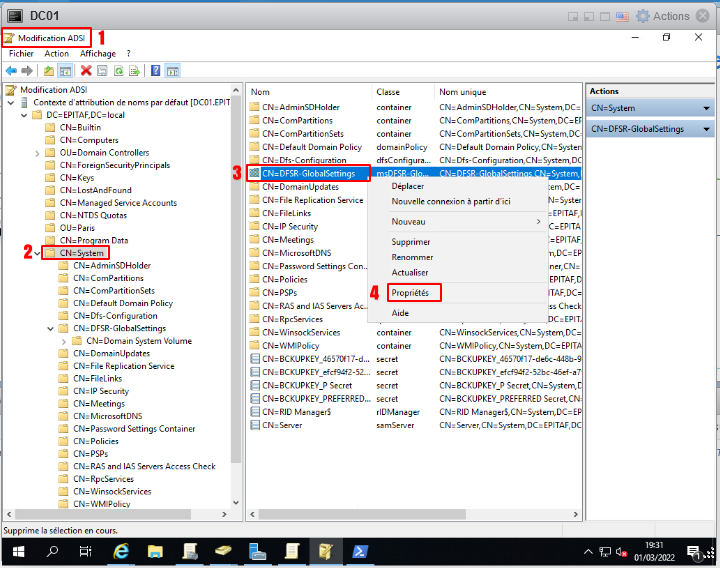Image resolution: width=720 pixels, height=568 pixels.
Task: Collapse CN=DFSR-GlobalSettings node in the tree
Action: (51, 328)
